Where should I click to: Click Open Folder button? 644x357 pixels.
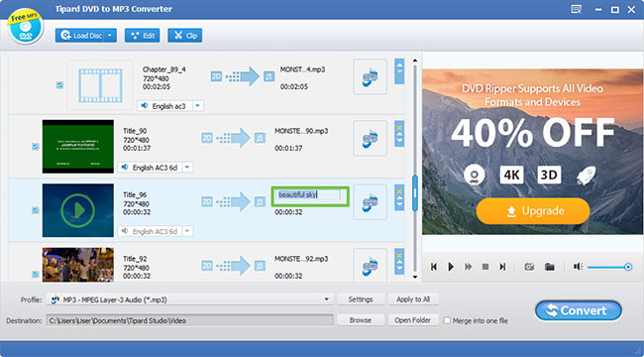tap(413, 320)
